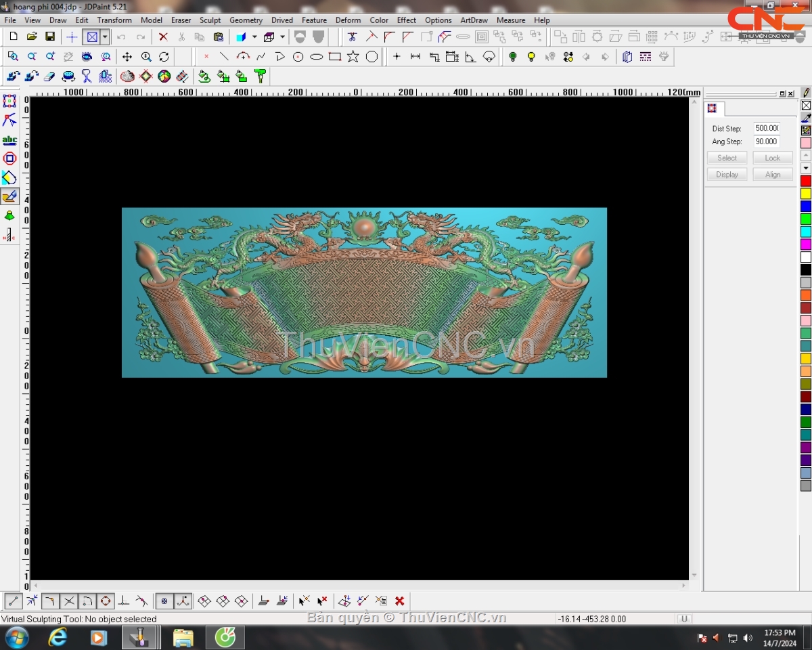812x650 pixels.
Task: Open the ArtDraw menu
Action: click(474, 20)
